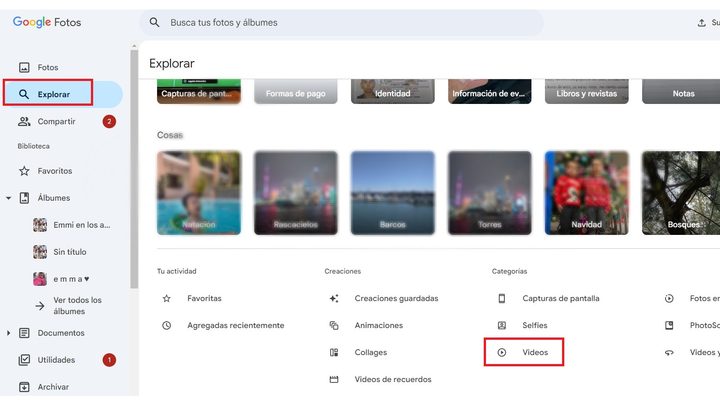Open the Barcos thumbnail
720x405 pixels.
coord(393,193)
